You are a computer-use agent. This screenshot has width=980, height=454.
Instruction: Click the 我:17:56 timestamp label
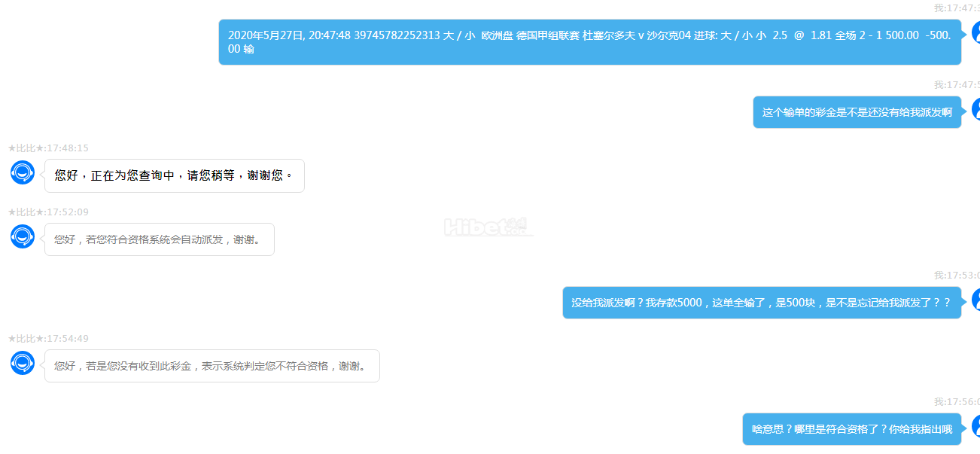click(x=957, y=402)
